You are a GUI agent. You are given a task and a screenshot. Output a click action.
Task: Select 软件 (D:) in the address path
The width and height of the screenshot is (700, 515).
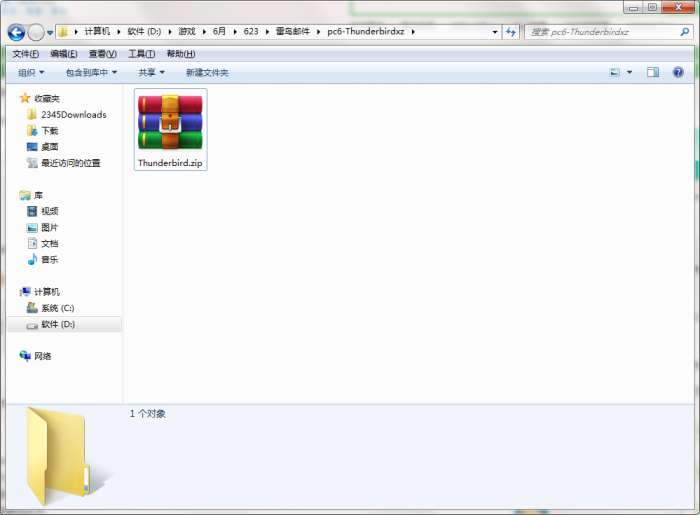[144, 31]
